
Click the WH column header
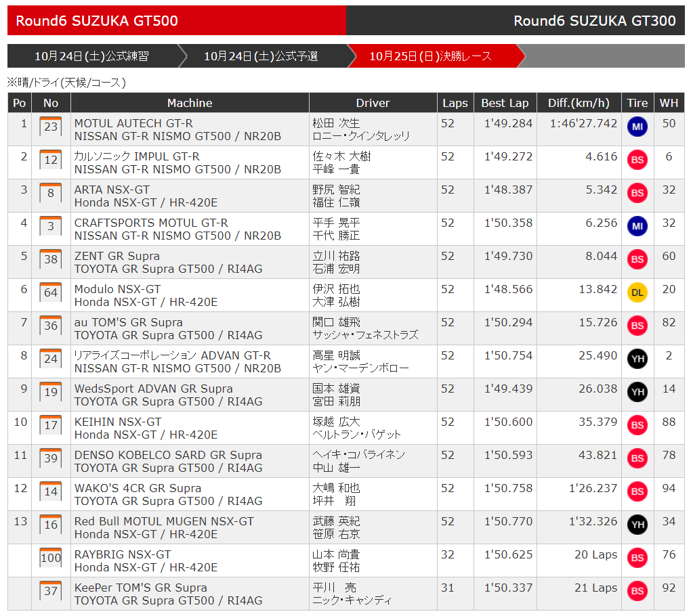pos(669,103)
